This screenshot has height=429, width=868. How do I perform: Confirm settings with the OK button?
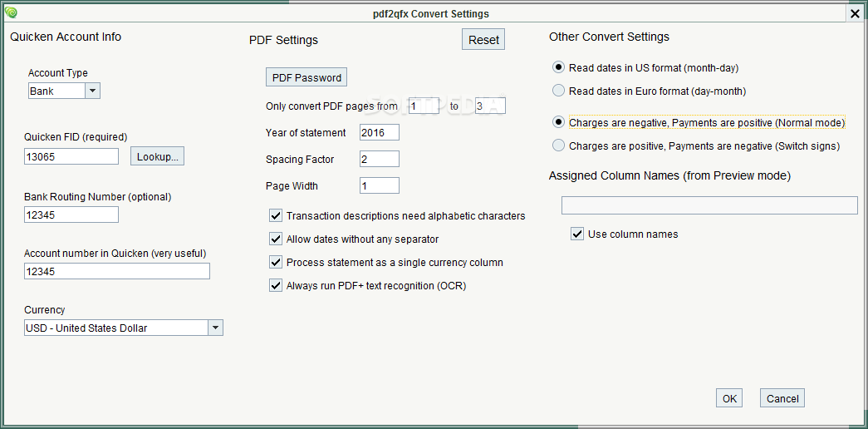point(729,398)
